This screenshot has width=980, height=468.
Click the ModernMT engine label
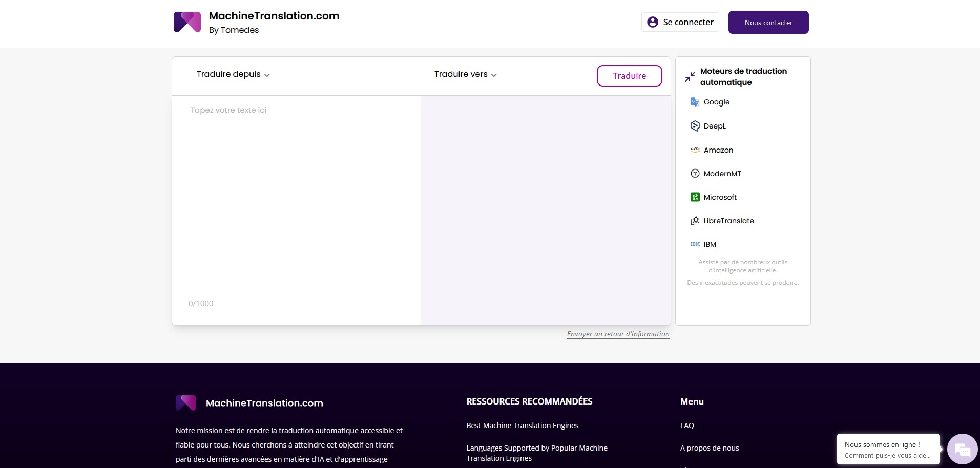click(x=722, y=174)
